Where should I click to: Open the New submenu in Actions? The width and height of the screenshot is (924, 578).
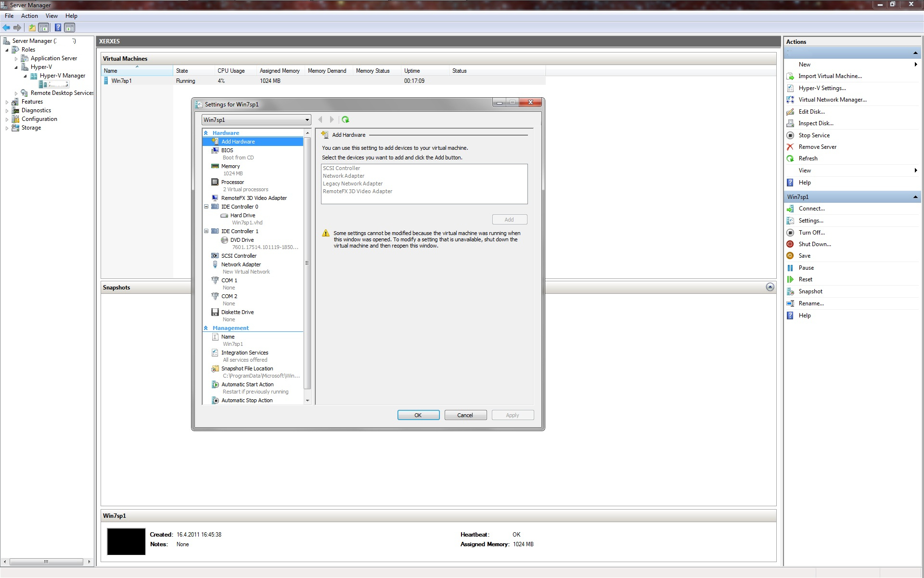852,65
